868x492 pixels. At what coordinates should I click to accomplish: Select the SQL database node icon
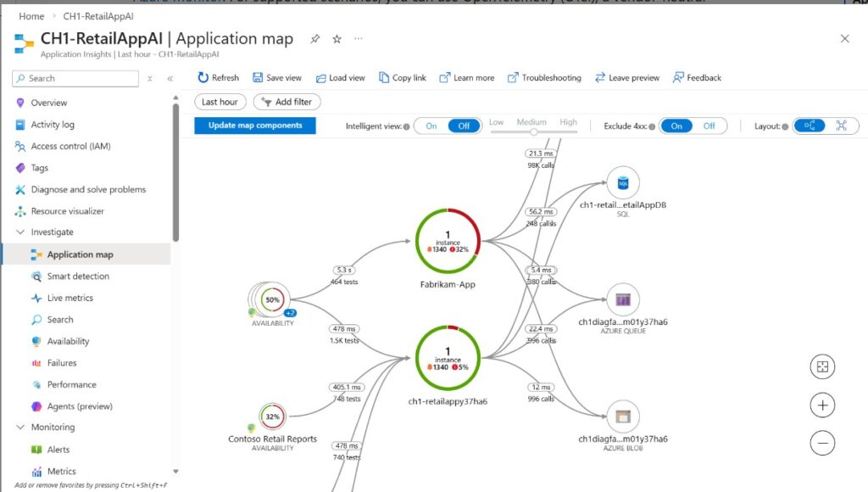tap(623, 183)
